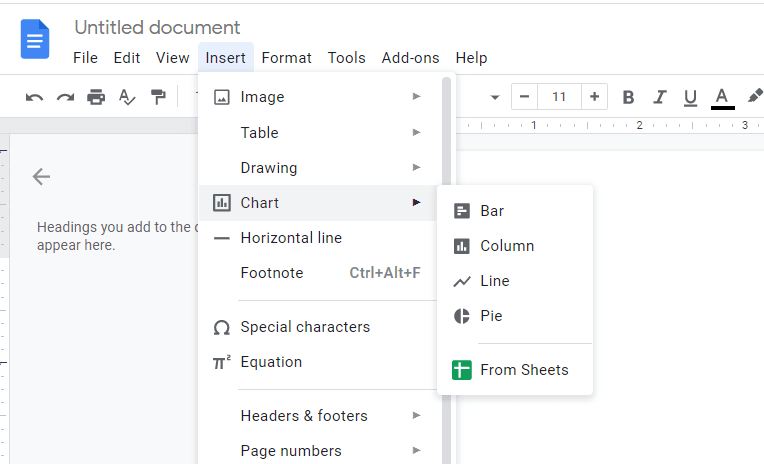764x464 pixels.
Task: Click the Pie chart icon
Action: point(461,316)
